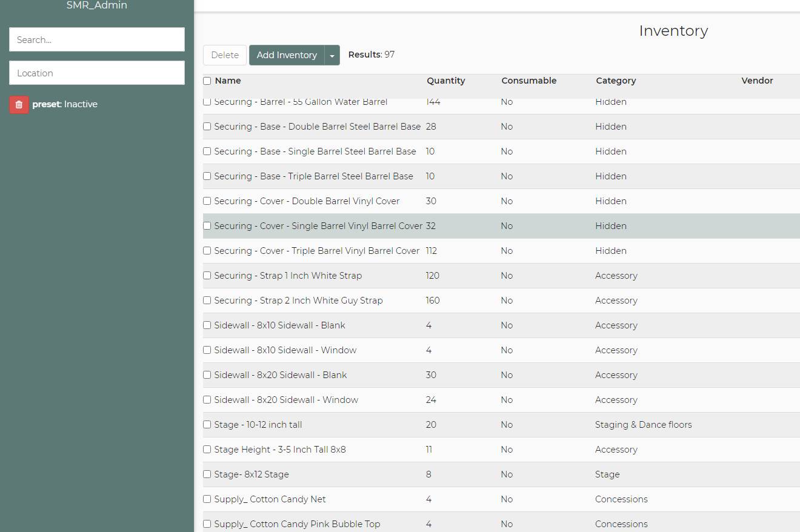Click the red trash icon beside preset Inactive
Viewport: 800px width, 532px height.
coord(19,104)
